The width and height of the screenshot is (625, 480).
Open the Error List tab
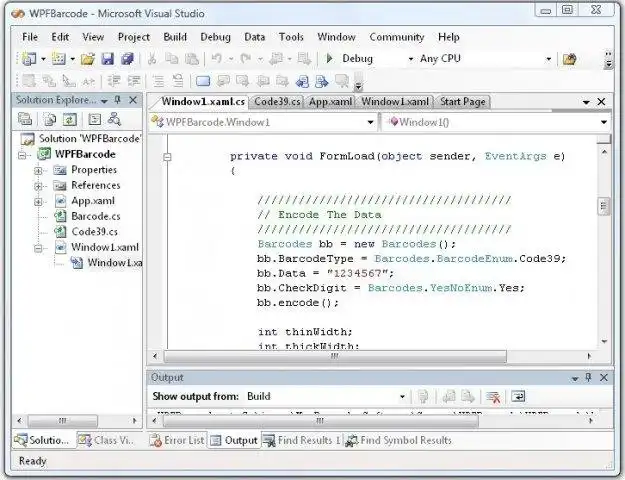(x=177, y=440)
